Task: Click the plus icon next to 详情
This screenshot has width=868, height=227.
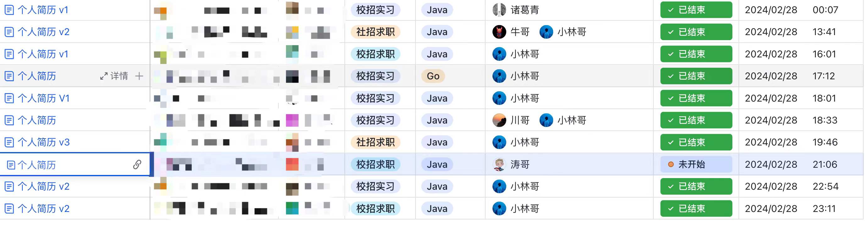Action: pyautogui.click(x=139, y=76)
